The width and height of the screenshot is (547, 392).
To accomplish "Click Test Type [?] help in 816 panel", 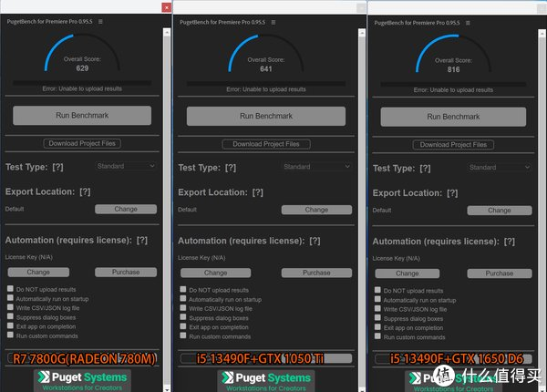I will (425, 169).
